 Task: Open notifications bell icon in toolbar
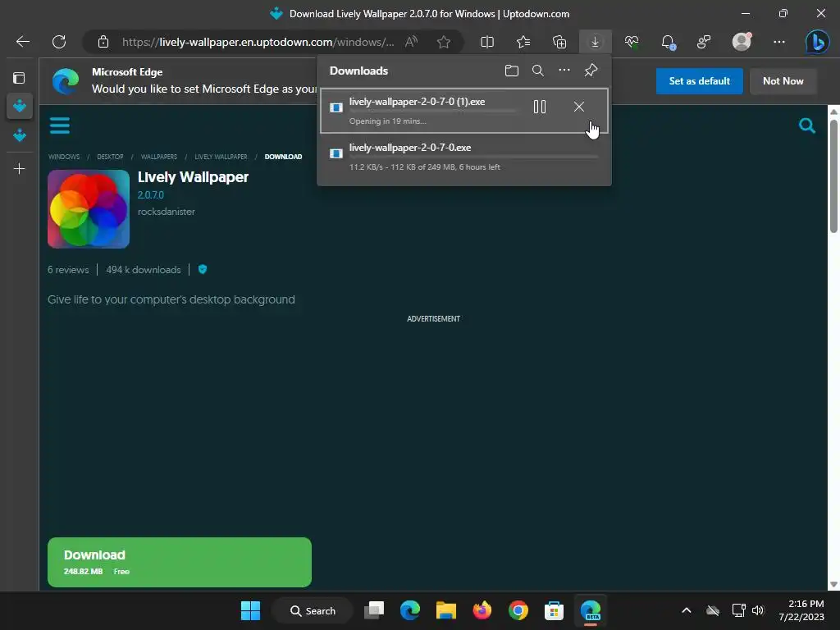pos(668,42)
